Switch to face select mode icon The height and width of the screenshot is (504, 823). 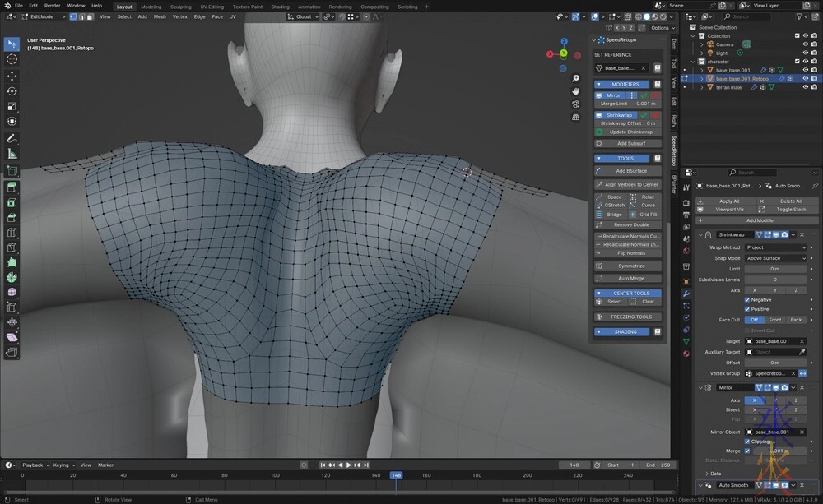pos(88,16)
